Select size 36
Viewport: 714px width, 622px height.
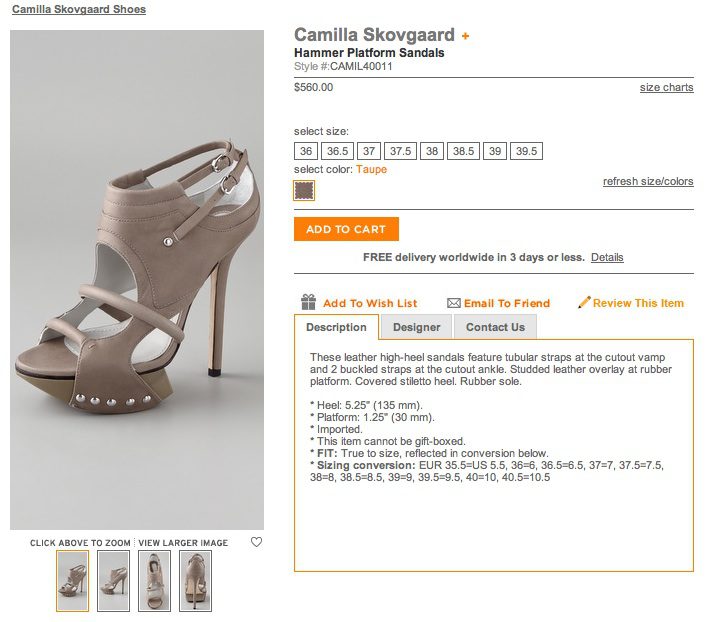(x=306, y=151)
